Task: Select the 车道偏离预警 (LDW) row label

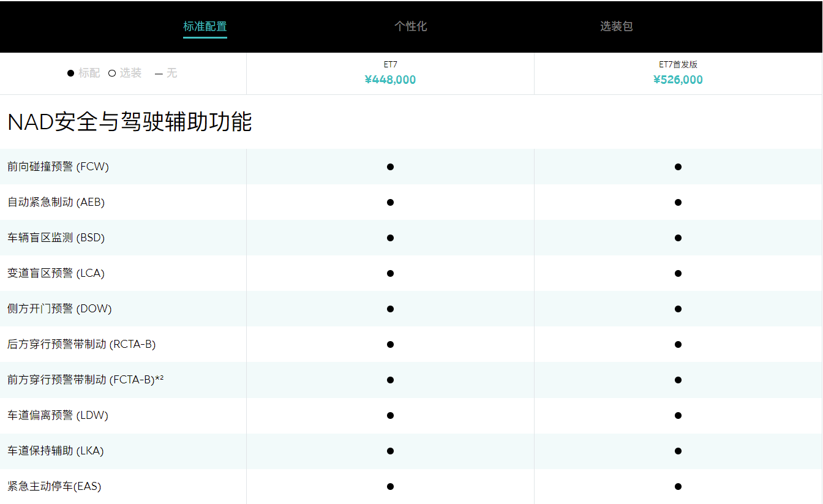Action: (58, 415)
